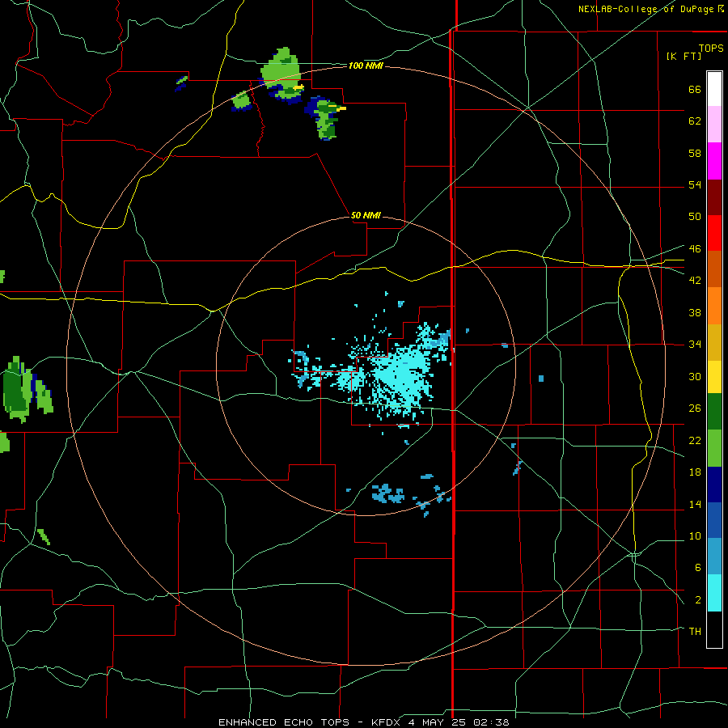Click the legend value 58
This screenshot has height=728, width=728.
[x=695, y=153]
